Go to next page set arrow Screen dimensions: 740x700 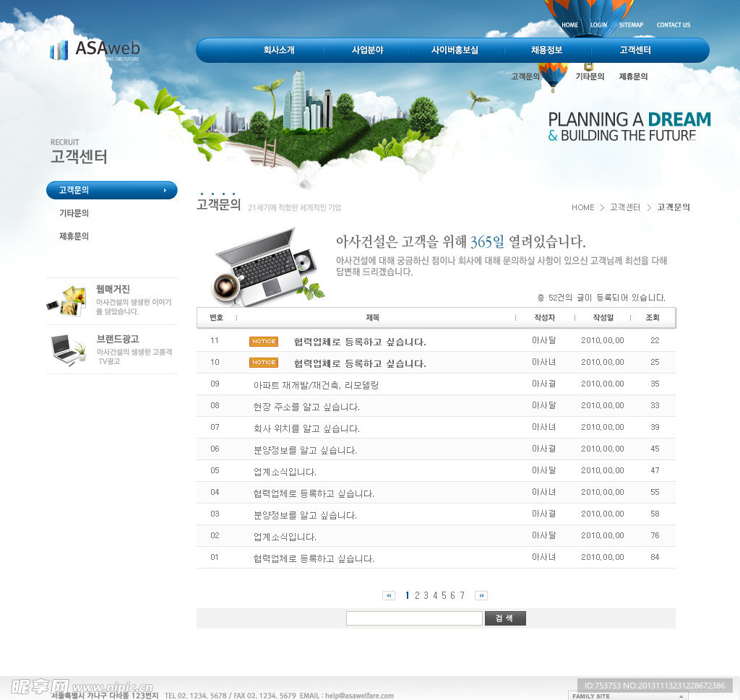click(x=481, y=595)
